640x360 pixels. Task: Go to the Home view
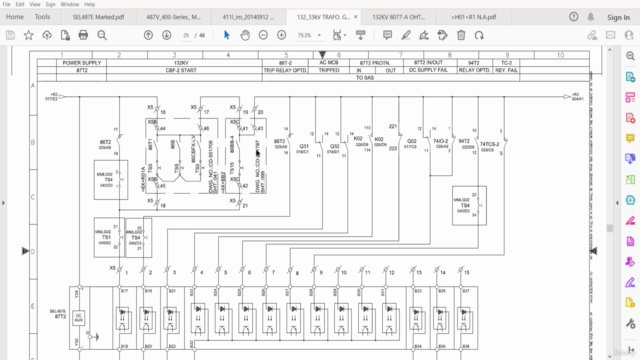point(15,17)
